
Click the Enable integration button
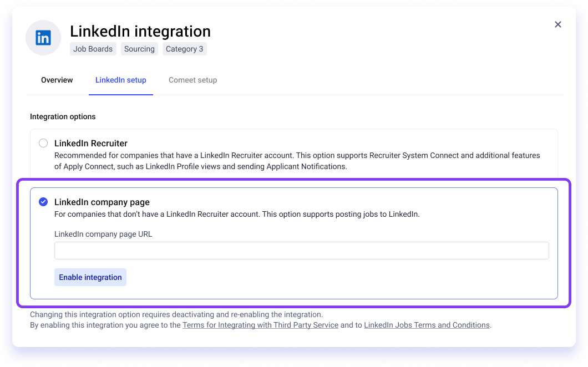pyautogui.click(x=90, y=277)
